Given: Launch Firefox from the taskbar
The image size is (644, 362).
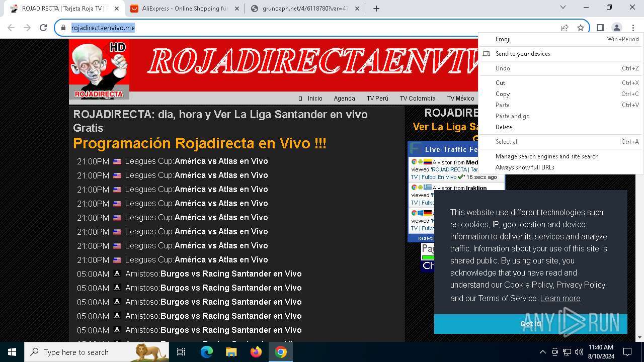Looking at the screenshot, I should [256, 352].
